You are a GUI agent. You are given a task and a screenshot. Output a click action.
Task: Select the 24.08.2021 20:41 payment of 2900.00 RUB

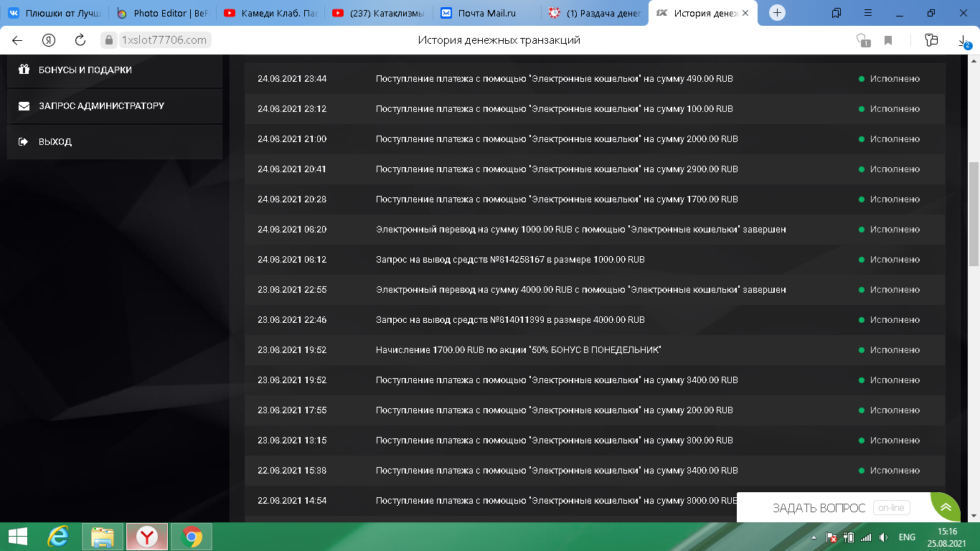point(595,169)
